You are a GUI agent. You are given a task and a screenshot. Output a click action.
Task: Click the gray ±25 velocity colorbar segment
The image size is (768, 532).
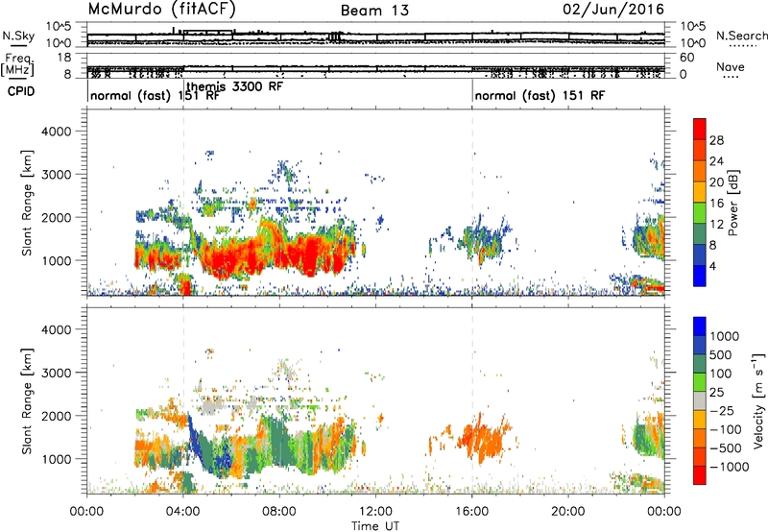point(700,401)
